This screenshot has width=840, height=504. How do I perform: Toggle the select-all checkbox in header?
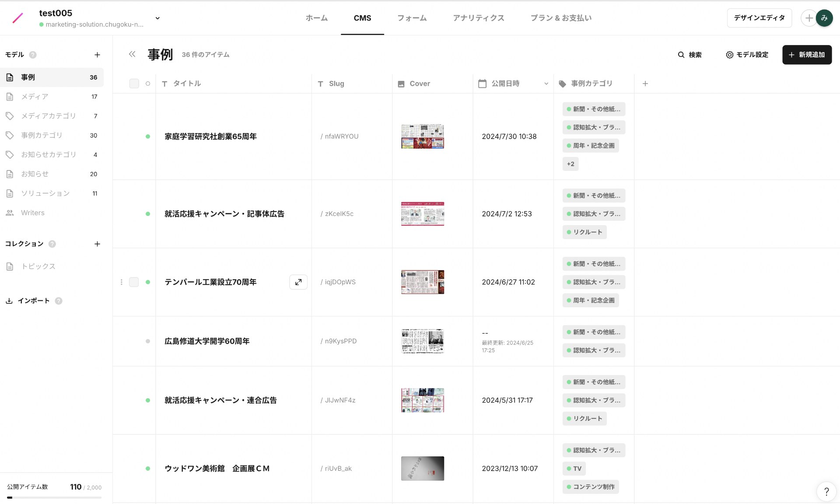tap(134, 83)
